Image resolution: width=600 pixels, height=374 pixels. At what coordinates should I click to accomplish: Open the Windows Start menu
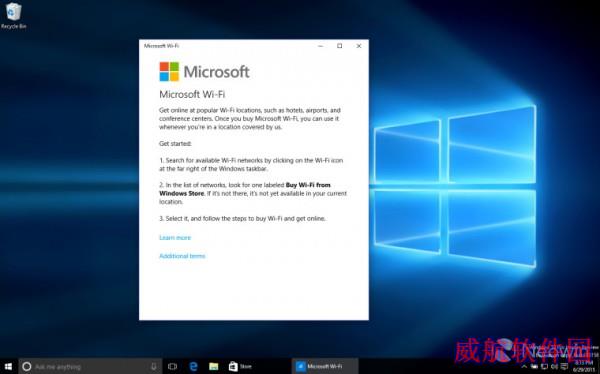pos(8,367)
